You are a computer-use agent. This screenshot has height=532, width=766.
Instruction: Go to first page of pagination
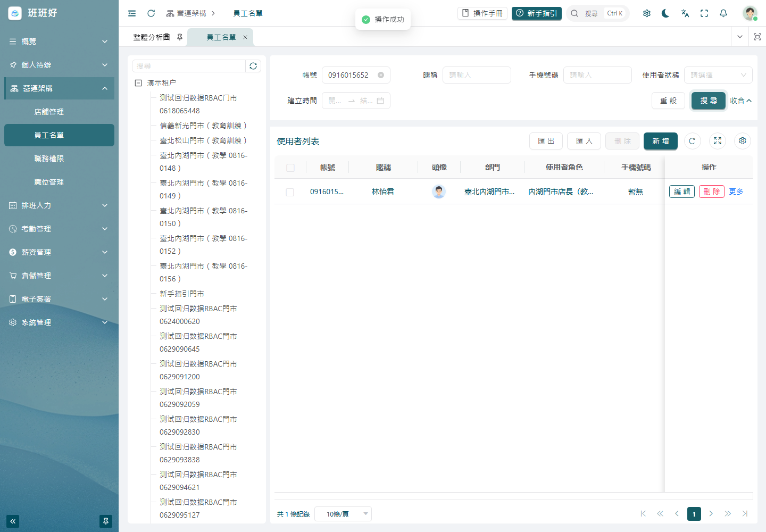point(643,514)
